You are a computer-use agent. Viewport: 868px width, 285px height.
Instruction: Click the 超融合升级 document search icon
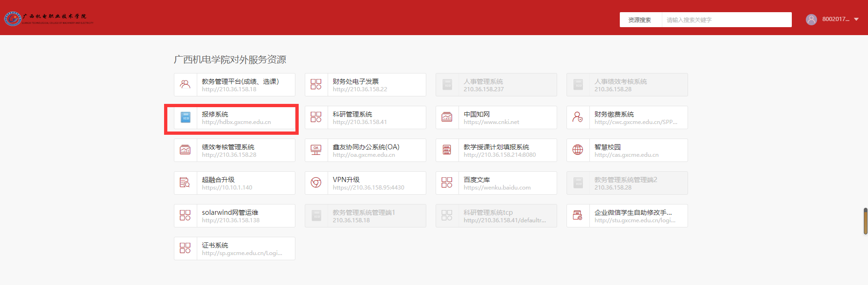click(x=185, y=183)
